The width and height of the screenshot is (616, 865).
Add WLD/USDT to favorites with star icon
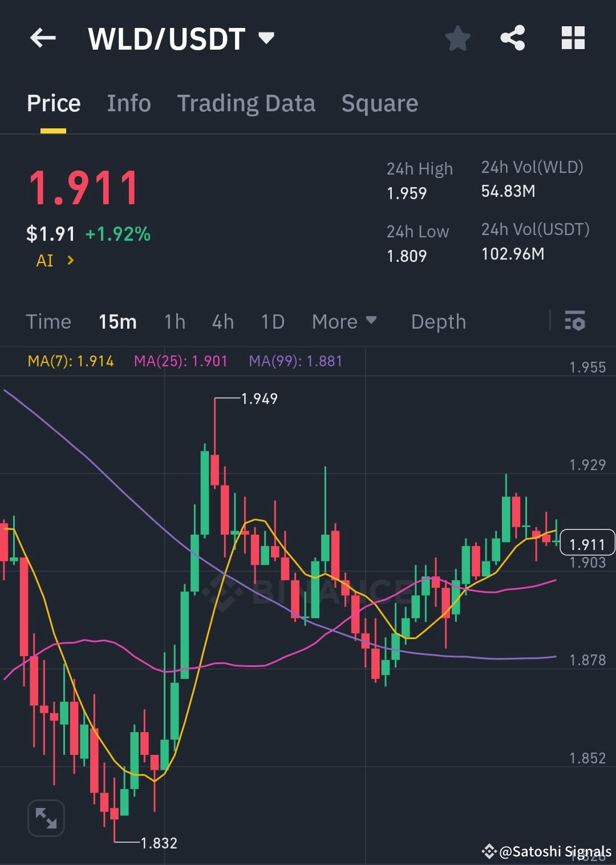point(457,38)
